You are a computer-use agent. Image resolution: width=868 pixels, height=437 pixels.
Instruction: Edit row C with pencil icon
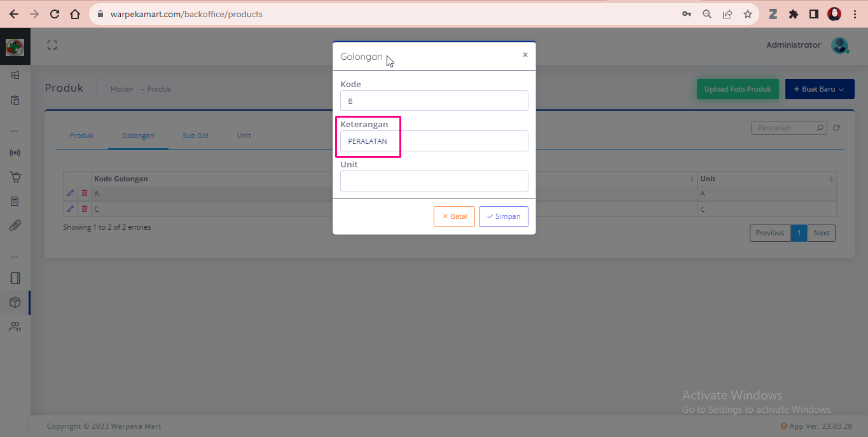(71, 209)
